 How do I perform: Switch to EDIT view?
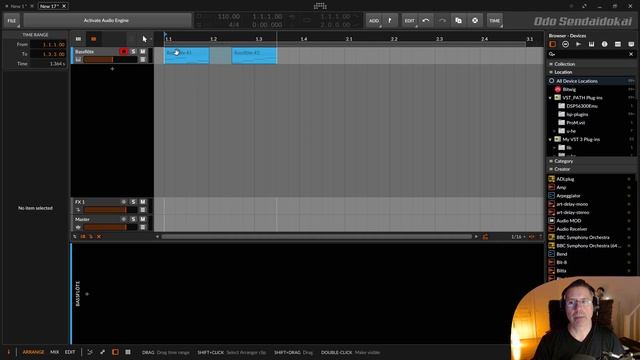coord(70,352)
